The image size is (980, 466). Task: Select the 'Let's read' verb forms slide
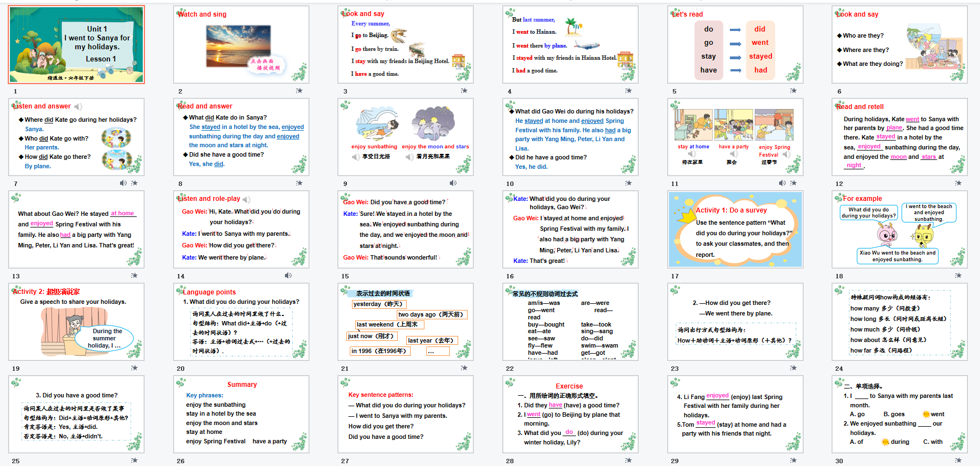[735, 45]
